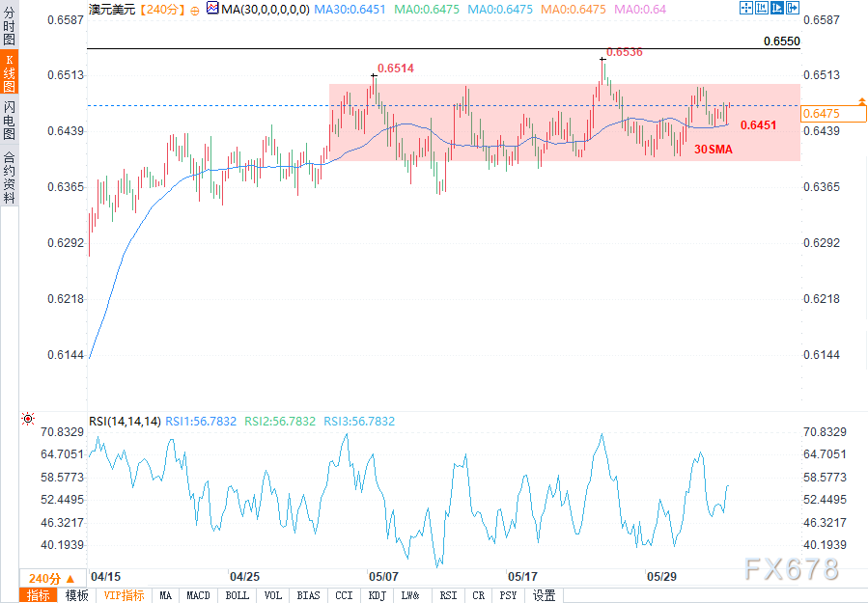Click the 设置 settings button
This screenshot has height=603, width=868.
(x=544, y=595)
